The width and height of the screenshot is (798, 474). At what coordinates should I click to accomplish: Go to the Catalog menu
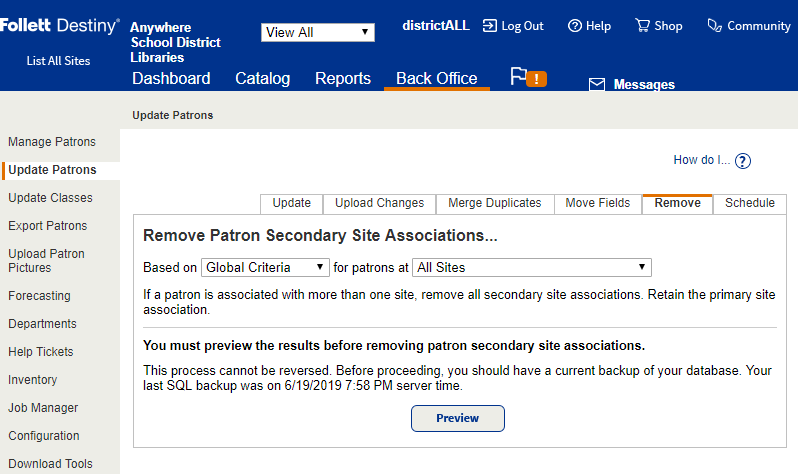click(x=262, y=78)
